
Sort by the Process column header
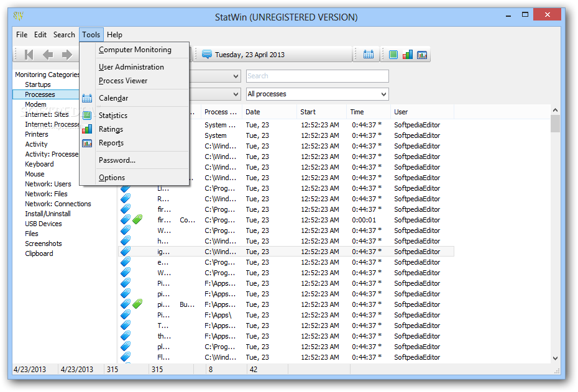tap(221, 112)
